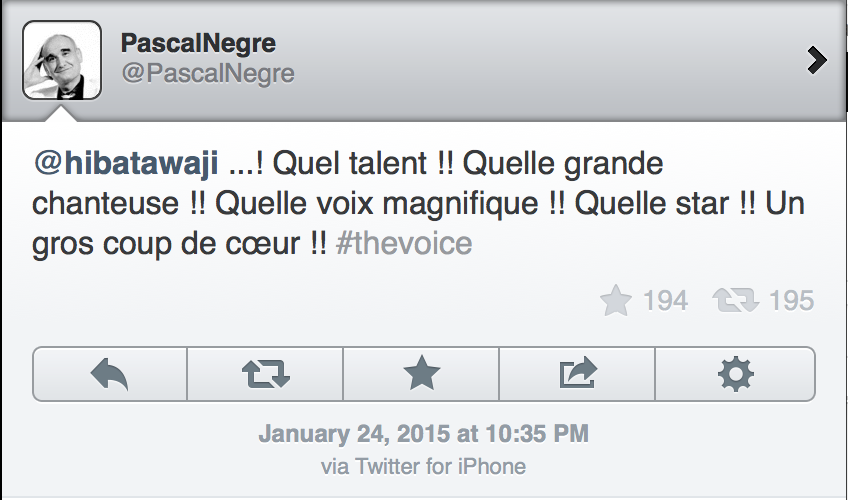Retweet using the action bar button
Image resolution: width=848 pixels, height=500 pixels.
coord(266,374)
